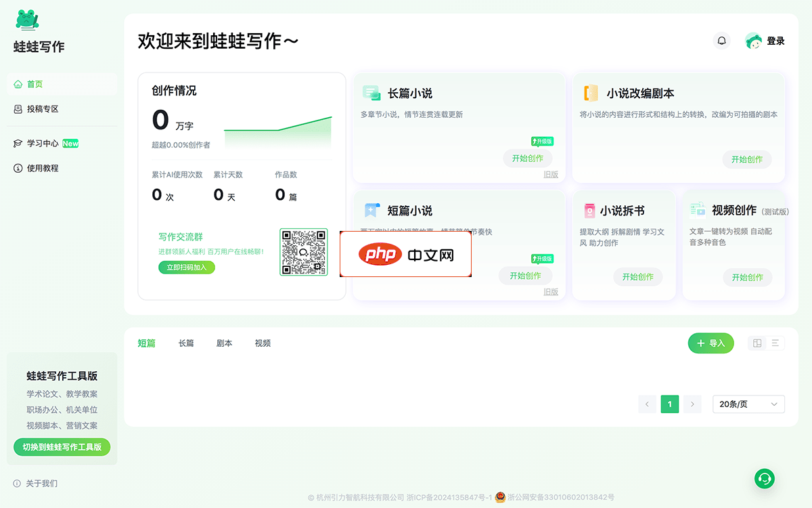Click the 累计天数 label

coord(228,175)
